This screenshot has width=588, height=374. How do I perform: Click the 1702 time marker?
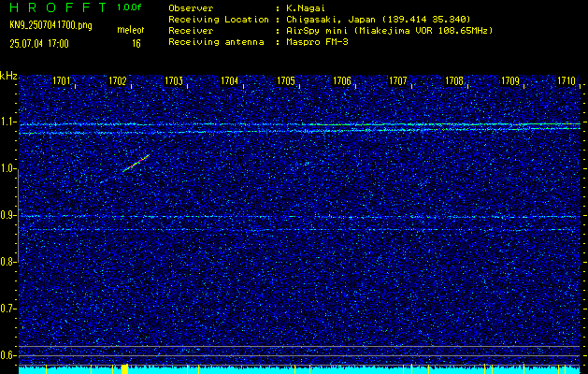click(118, 80)
